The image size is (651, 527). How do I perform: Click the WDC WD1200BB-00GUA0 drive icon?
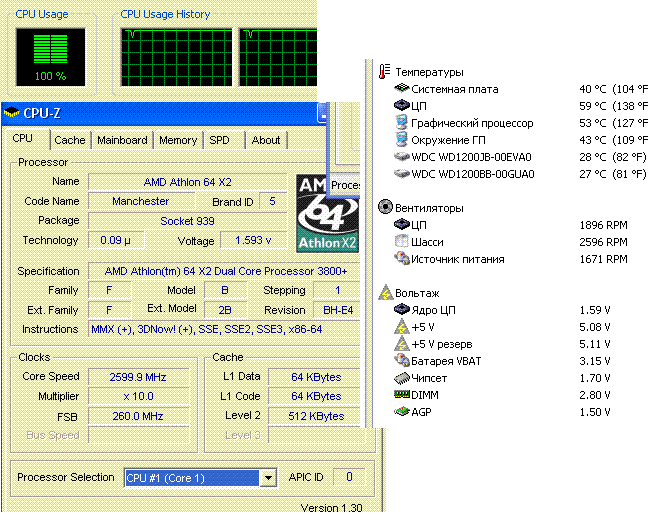pyautogui.click(x=401, y=174)
